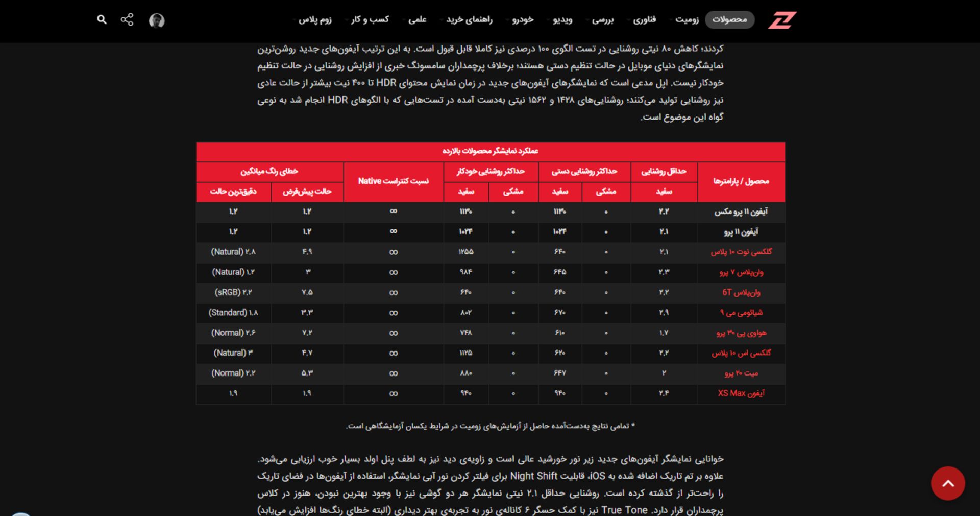980x516 pixels.
Task: Open the ویدیو menu item
Action: point(562,20)
